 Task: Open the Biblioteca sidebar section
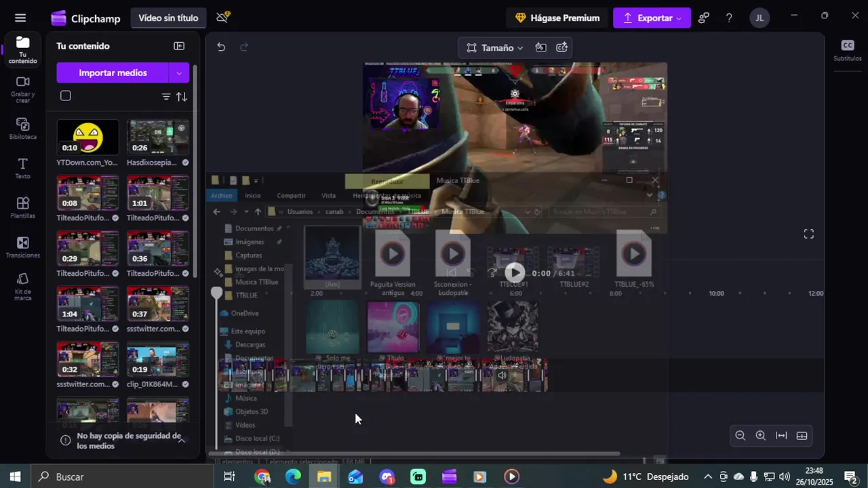point(23,129)
